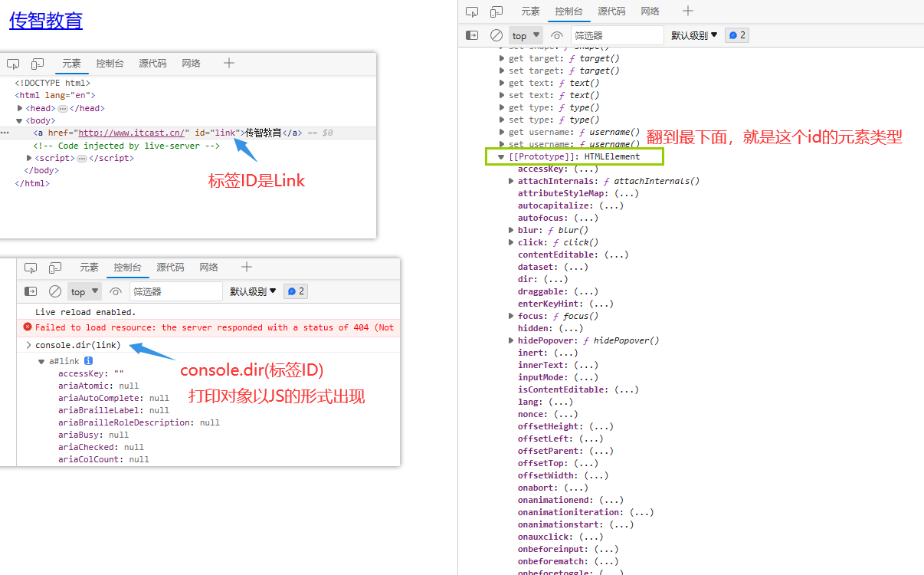The width and height of the screenshot is (924, 575).
Task: Click the info icon next to a#link
Action: coord(88,360)
